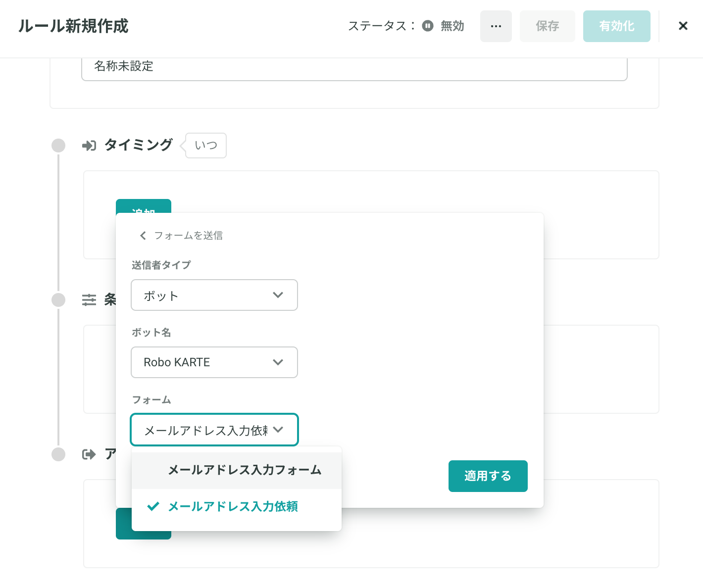Click the アクション timeline step circle
This screenshot has width=703, height=588.
pos(58,454)
